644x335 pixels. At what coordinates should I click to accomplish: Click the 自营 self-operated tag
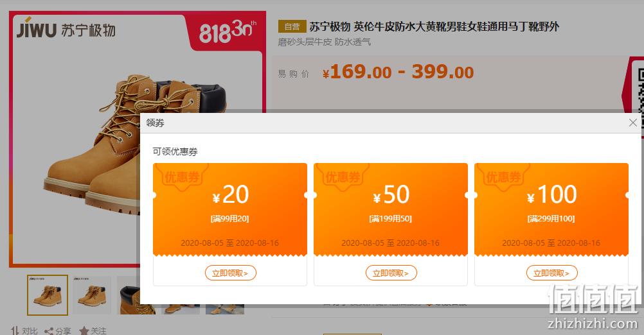292,27
